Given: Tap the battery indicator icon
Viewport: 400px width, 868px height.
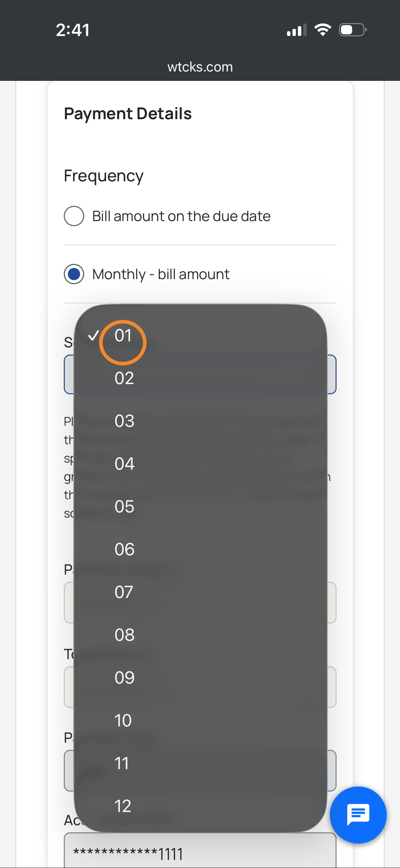Looking at the screenshot, I should pyautogui.click(x=353, y=30).
